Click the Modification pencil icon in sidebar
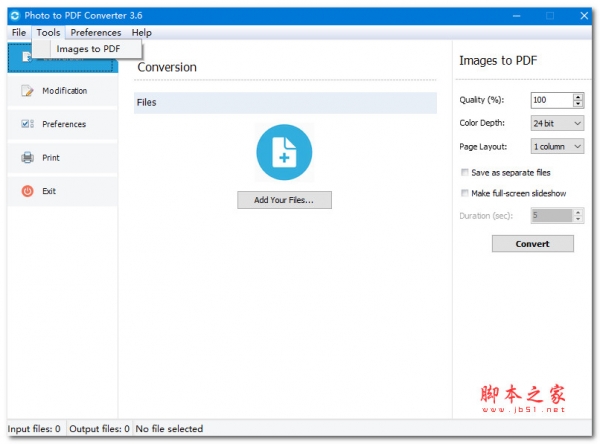600x444 pixels. pyautogui.click(x=27, y=91)
